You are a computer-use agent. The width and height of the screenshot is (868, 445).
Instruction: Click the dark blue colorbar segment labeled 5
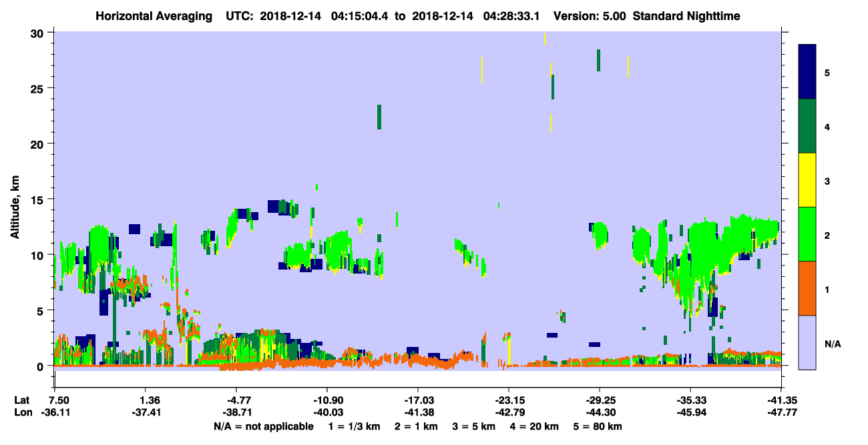[807, 72]
